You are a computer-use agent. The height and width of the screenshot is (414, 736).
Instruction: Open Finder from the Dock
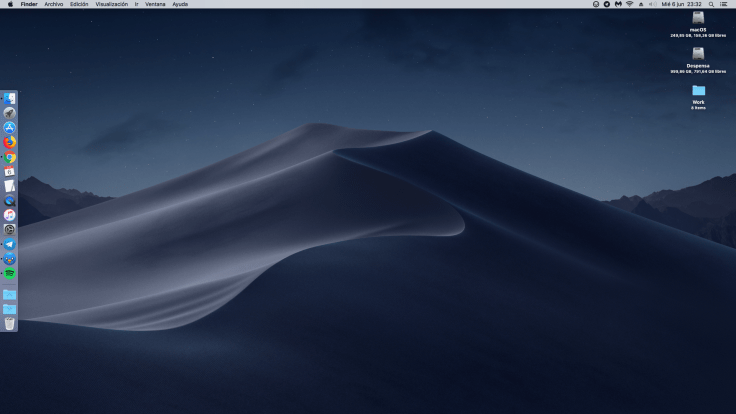coord(9,99)
